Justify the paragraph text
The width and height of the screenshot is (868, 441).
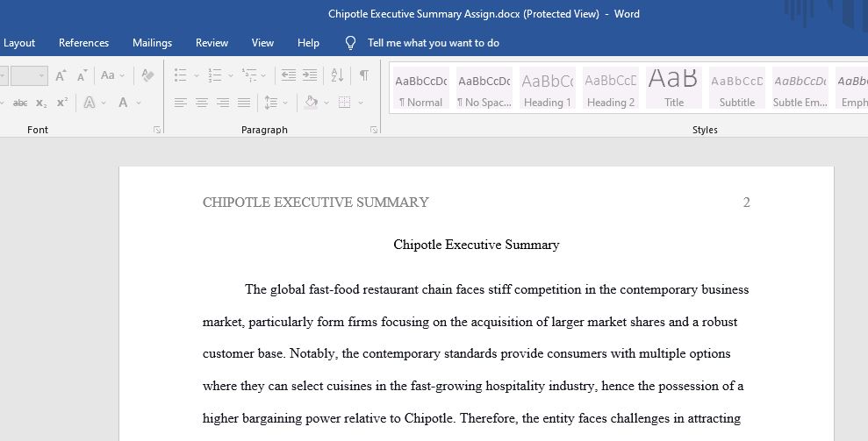[x=244, y=103]
